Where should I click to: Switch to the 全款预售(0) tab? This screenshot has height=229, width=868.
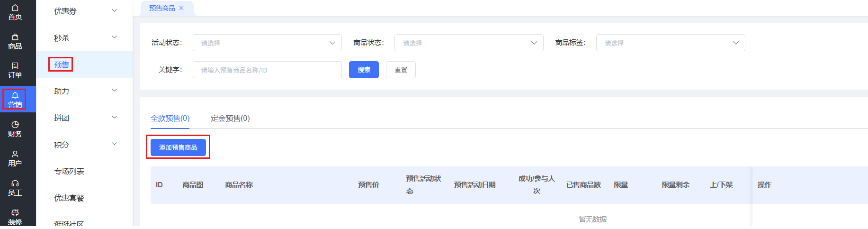[x=170, y=119]
